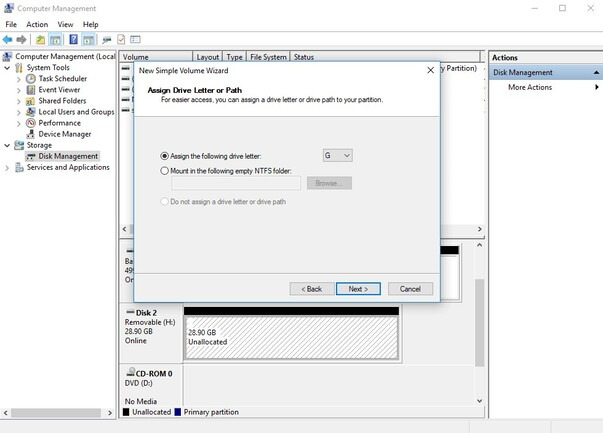Image resolution: width=603 pixels, height=433 pixels.
Task: Click the 28.90 GB Unallocated partition
Action: pyautogui.click(x=292, y=338)
